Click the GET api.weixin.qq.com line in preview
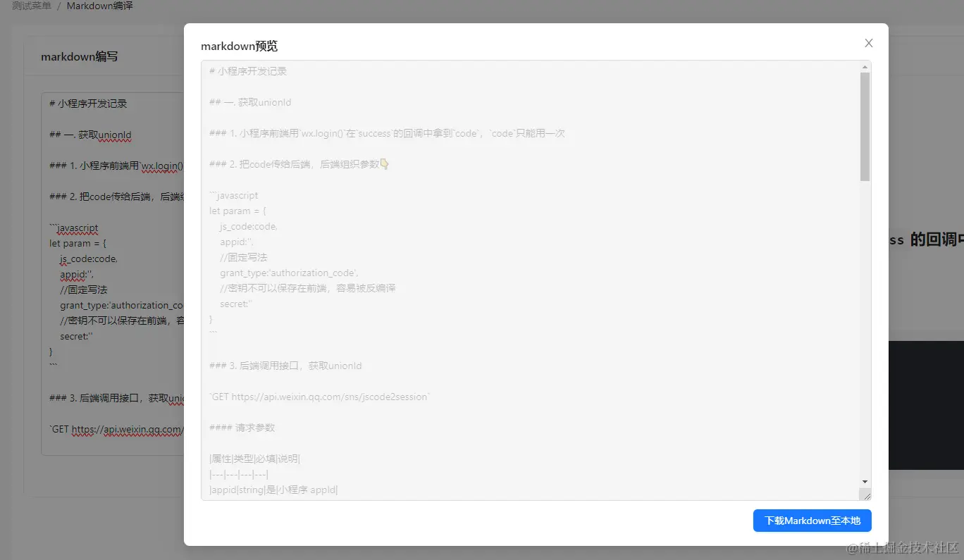The height and width of the screenshot is (560, 964). [320, 397]
